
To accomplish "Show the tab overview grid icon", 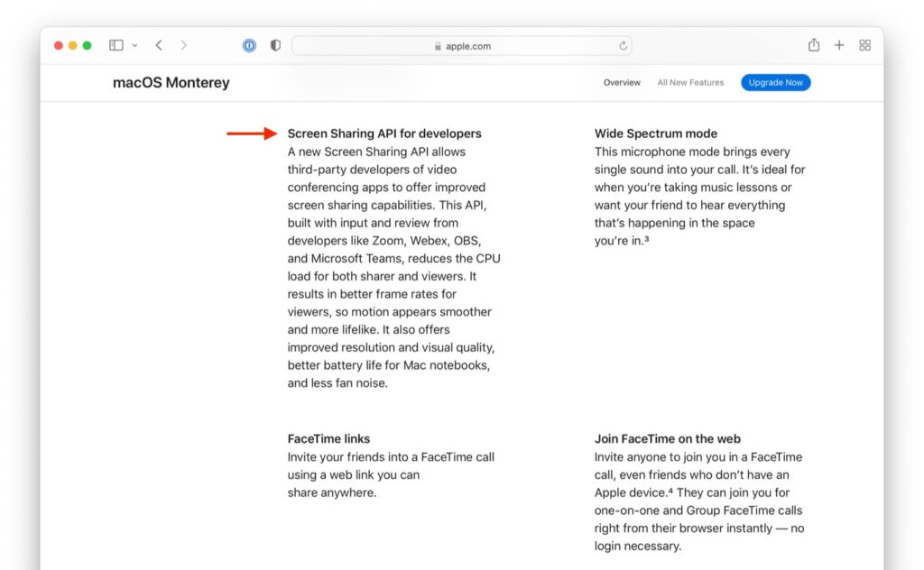I will (x=864, y=44).
